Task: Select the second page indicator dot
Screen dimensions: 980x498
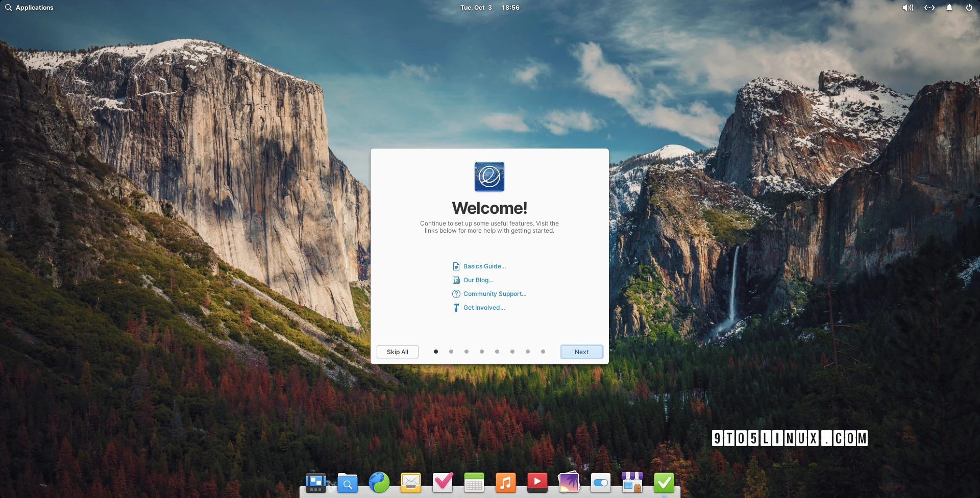Action: [451, 352]
